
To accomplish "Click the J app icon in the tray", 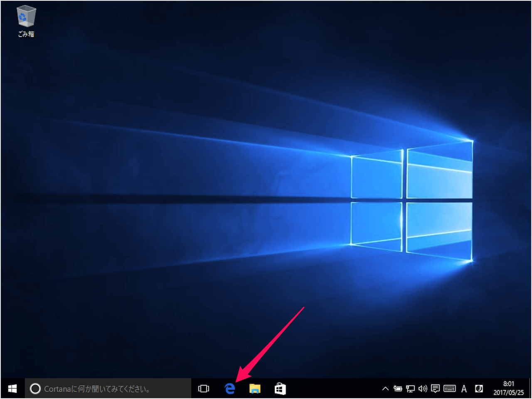I will pos(478,389).
